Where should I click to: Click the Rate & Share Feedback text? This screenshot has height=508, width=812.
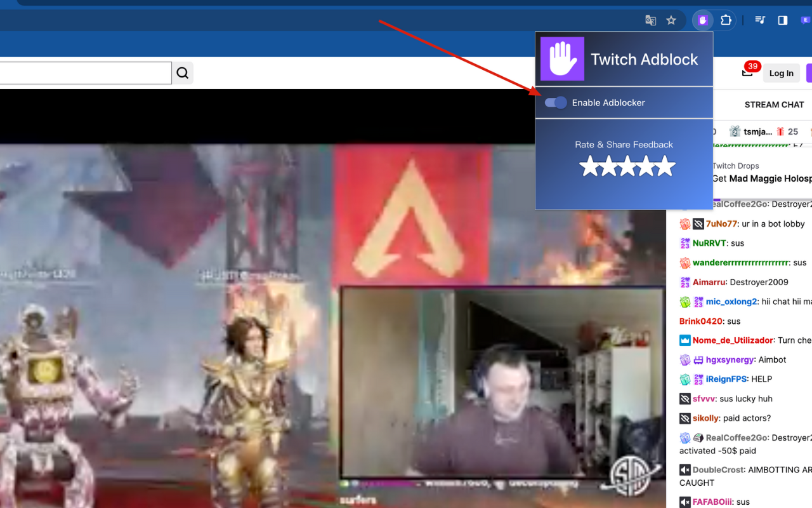point(624,145)
